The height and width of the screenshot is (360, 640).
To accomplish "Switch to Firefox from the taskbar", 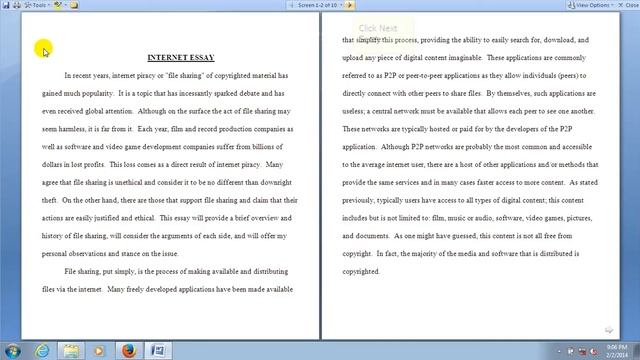I will [129, 351].
